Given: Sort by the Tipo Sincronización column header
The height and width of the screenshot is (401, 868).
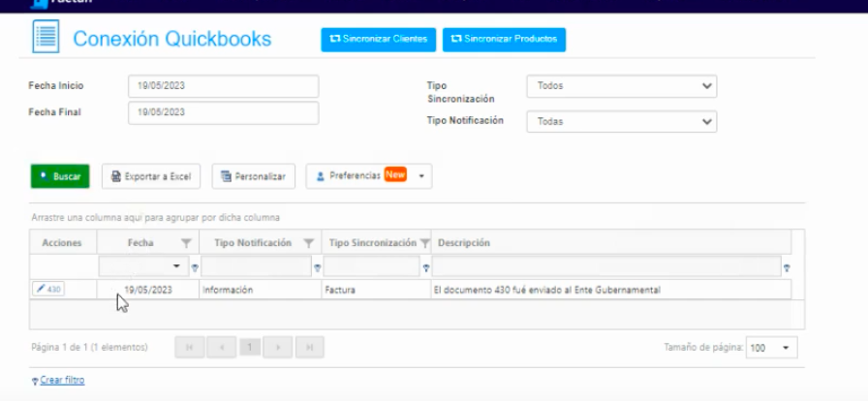Looking at the screenshot, I should [x=373, y=243].
